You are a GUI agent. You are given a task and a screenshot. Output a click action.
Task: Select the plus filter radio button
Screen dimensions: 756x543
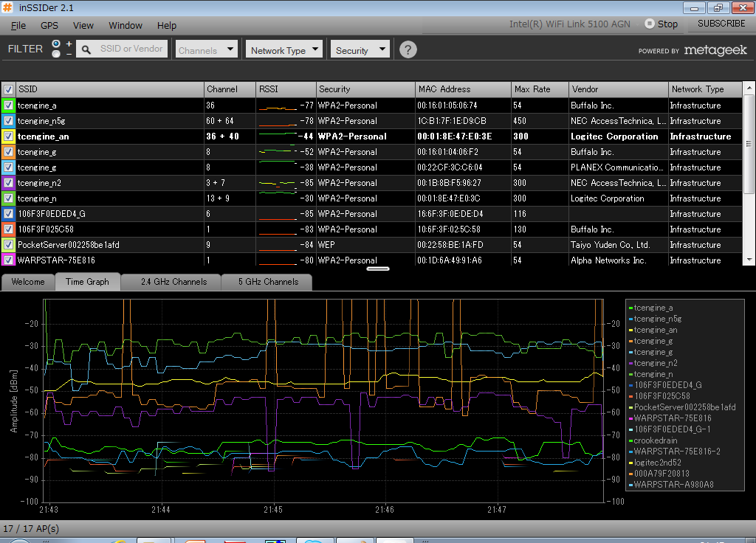pos(56,44)
